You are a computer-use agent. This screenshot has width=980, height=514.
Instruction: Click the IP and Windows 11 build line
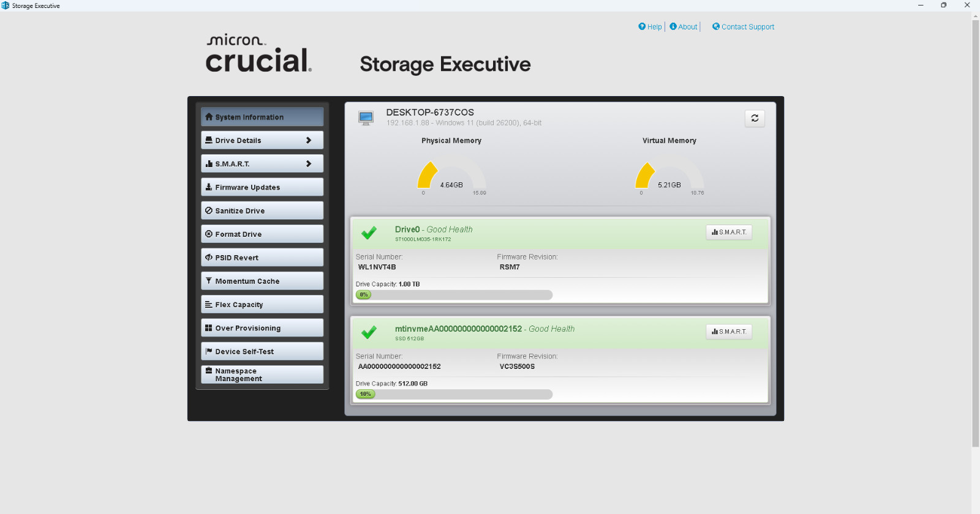464,123
